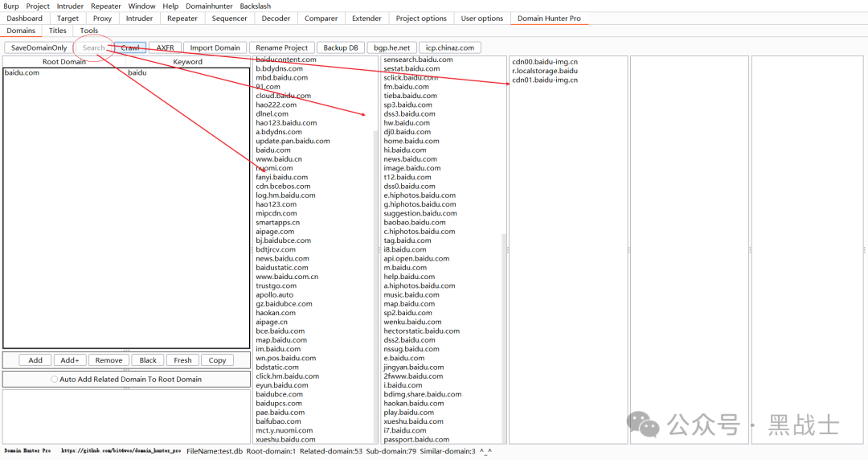Open the User options tab
The width and height of the screenshot is (868, 460).
[482, 18]
